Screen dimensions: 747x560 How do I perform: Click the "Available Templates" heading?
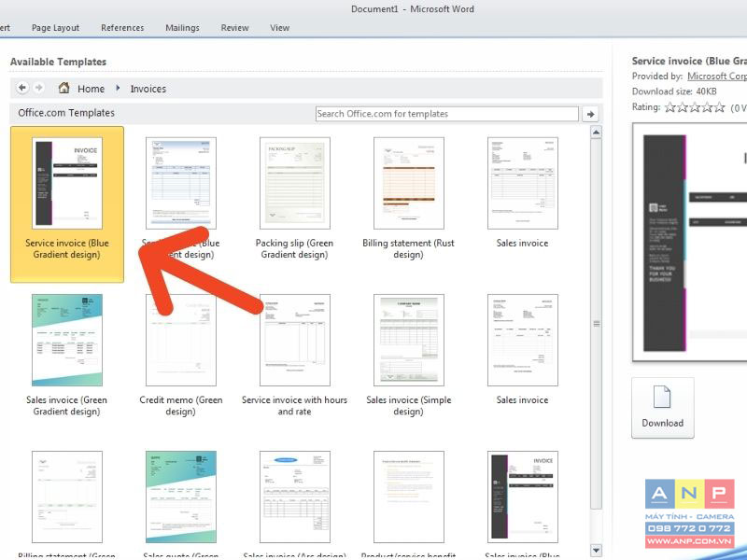[x=58, y=62]
